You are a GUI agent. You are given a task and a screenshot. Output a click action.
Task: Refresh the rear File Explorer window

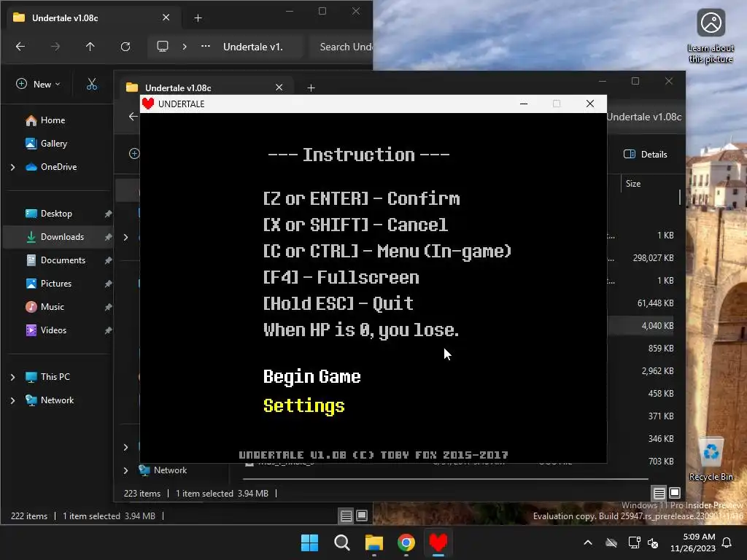[x=125, y=46]
